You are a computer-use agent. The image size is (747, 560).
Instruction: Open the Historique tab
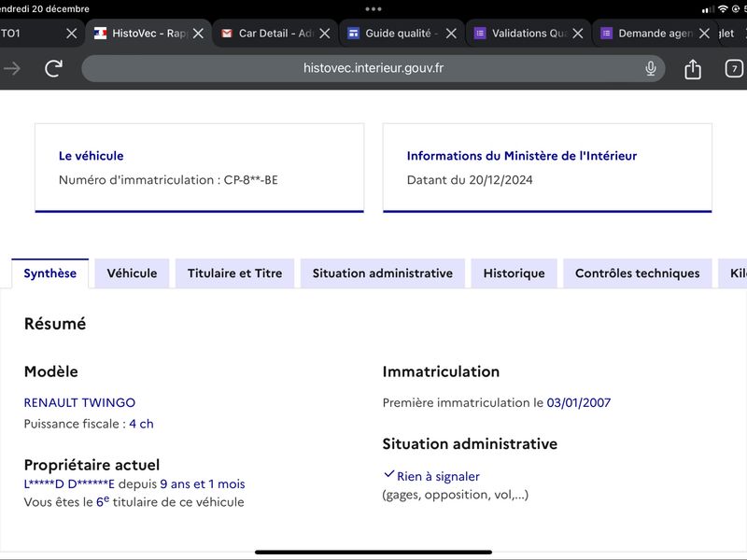coord(514,273)
